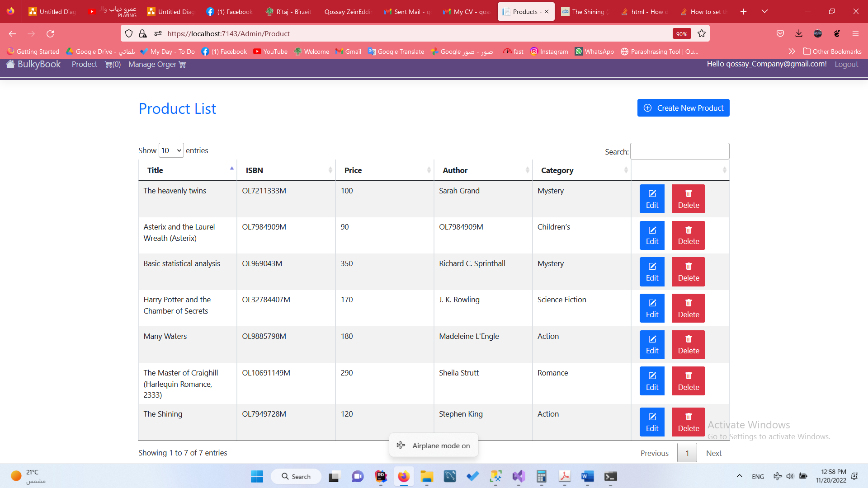The image size is (868, 488).
Task: Bookmark this page with star icon
Action: [x=702, y=33]
